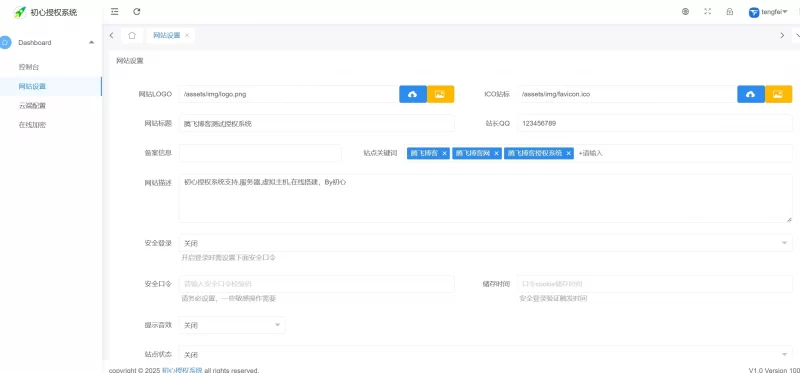Open the 站点状态 dropdown

(485, 354)
